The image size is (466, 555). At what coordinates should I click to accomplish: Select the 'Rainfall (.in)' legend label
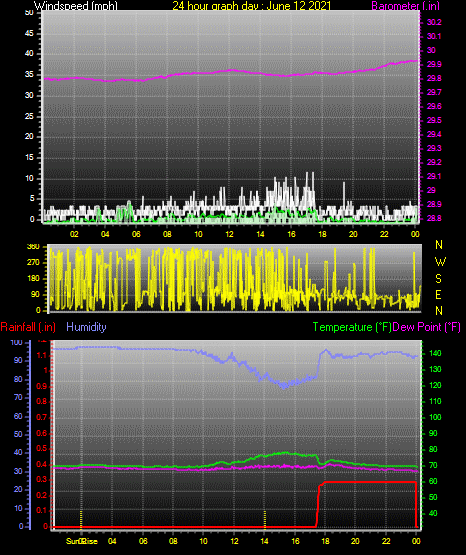28,327
